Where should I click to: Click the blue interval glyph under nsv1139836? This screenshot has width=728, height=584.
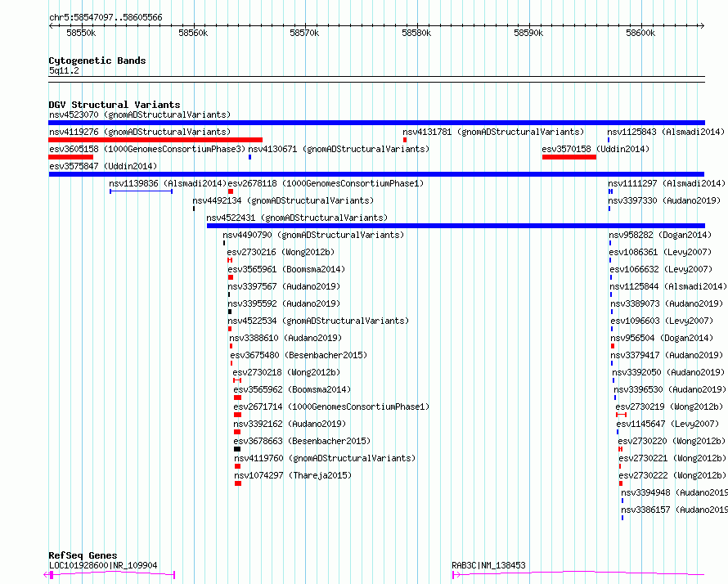coord(142,191)
